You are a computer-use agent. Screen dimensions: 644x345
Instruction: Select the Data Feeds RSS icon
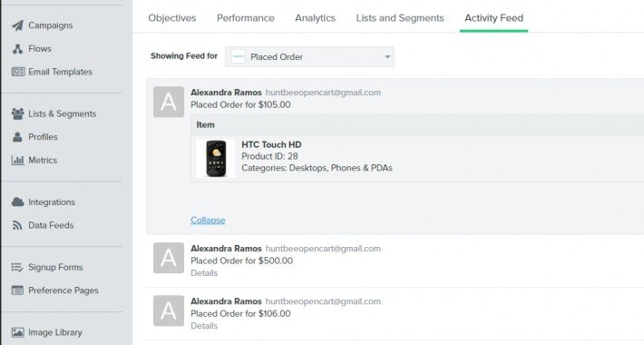point(17,225)
